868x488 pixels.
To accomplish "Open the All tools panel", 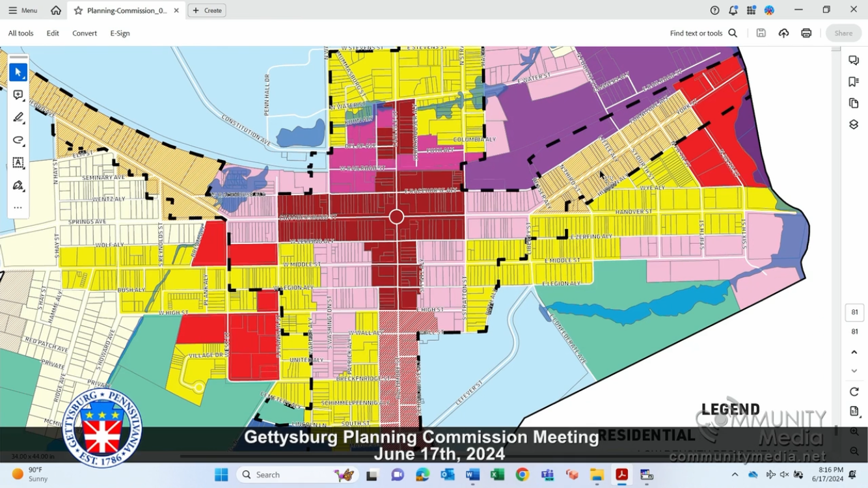I will (x=21, y=33).
